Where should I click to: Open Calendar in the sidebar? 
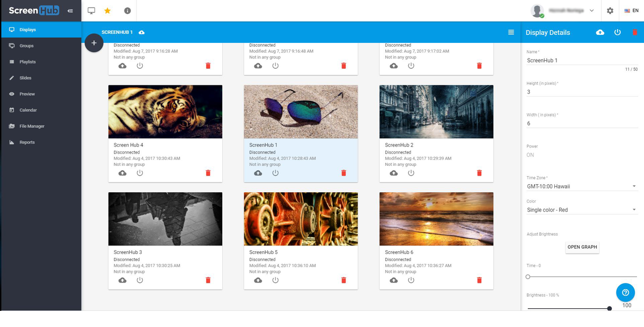(41, 110)
